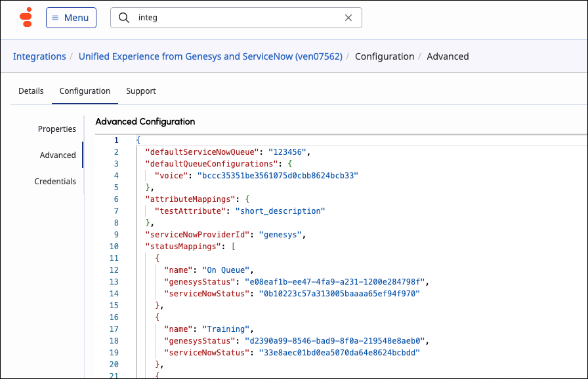Click the "defaultServiceNowQueue" key

tap(202, 152)
